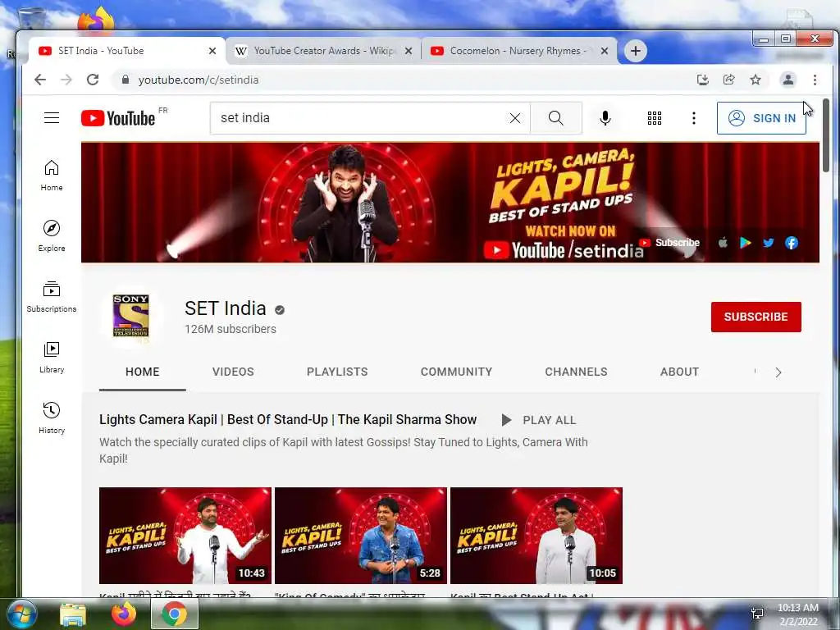Open Firefox from the taskbar
Image resolution: width=840 pixels, height=630 pixels.
(124, 614)
